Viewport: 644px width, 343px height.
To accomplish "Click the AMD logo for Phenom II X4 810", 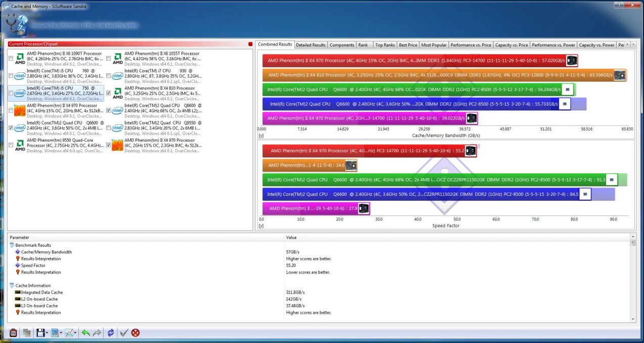I will (x=118, y=93).
